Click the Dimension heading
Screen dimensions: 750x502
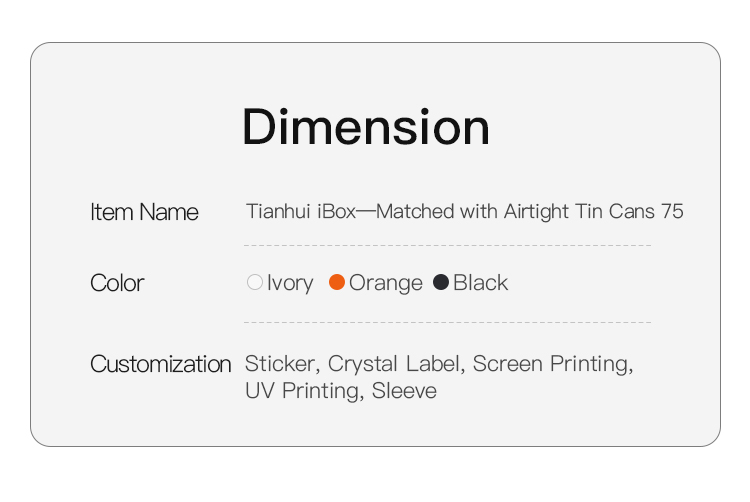click(366, 127)
